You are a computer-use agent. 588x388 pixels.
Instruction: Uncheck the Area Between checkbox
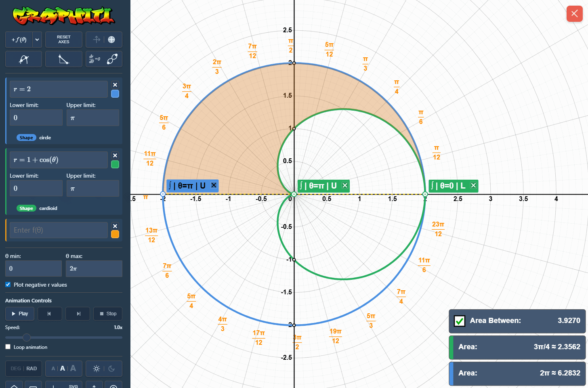pyautogui.click(x=460, y=321)
